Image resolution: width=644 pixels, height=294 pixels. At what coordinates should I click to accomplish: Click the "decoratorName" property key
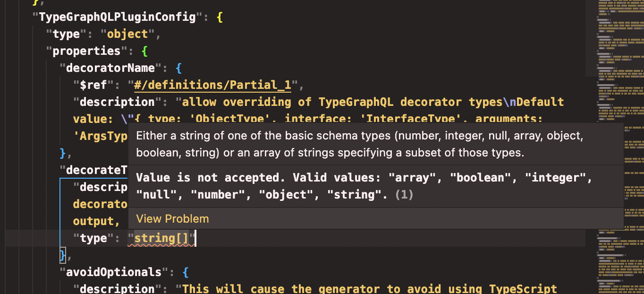point(110,68)
